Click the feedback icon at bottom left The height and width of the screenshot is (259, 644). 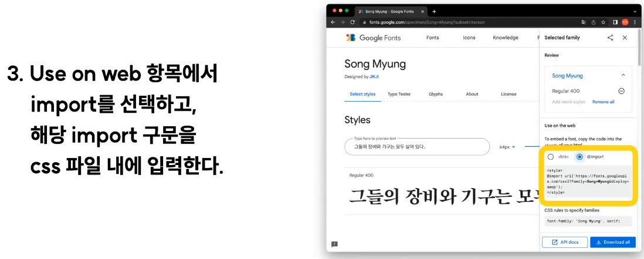(334, 244)
